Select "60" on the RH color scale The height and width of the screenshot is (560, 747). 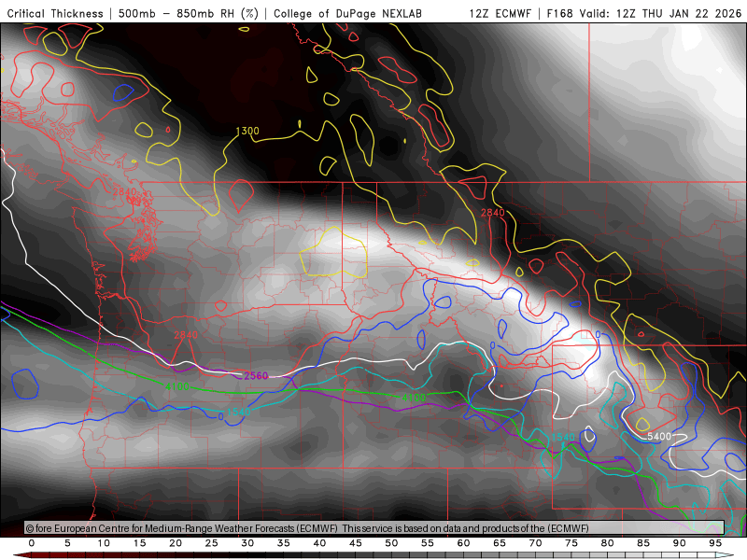tap(463, 543)
